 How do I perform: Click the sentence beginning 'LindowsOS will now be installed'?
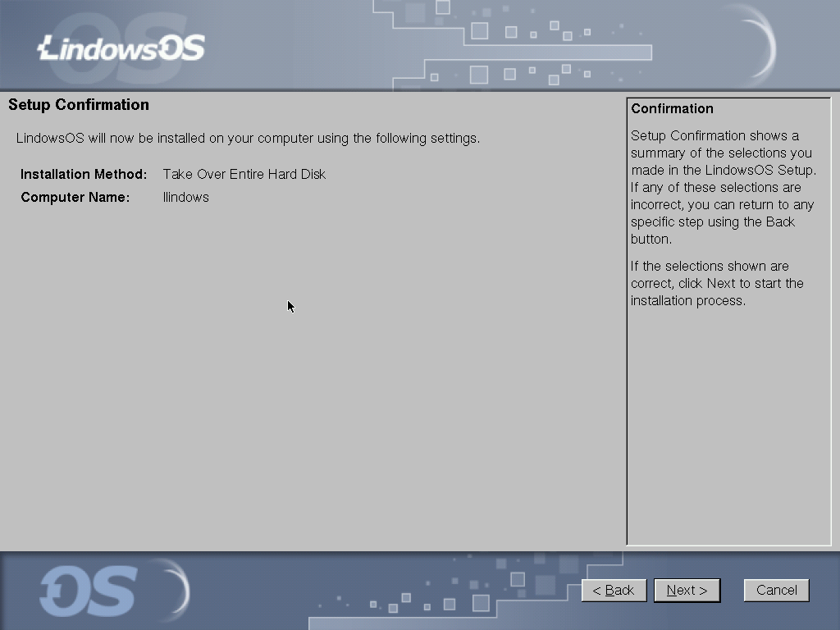coord(248,138)
